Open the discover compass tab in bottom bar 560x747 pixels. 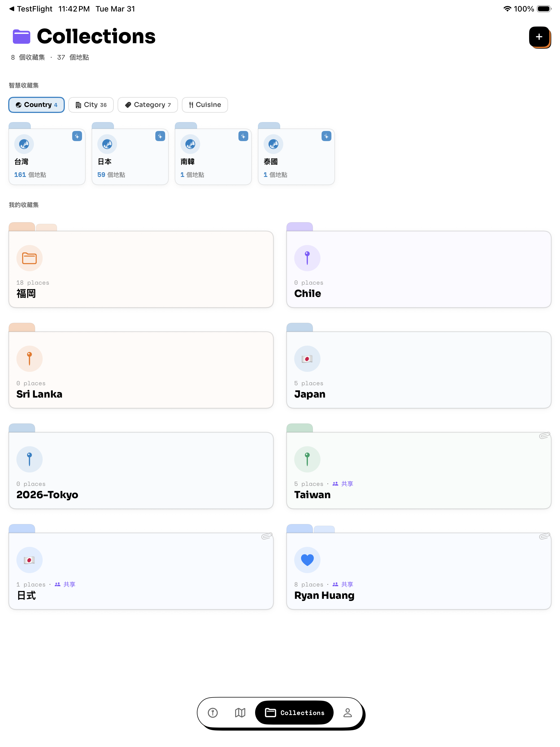213,713
